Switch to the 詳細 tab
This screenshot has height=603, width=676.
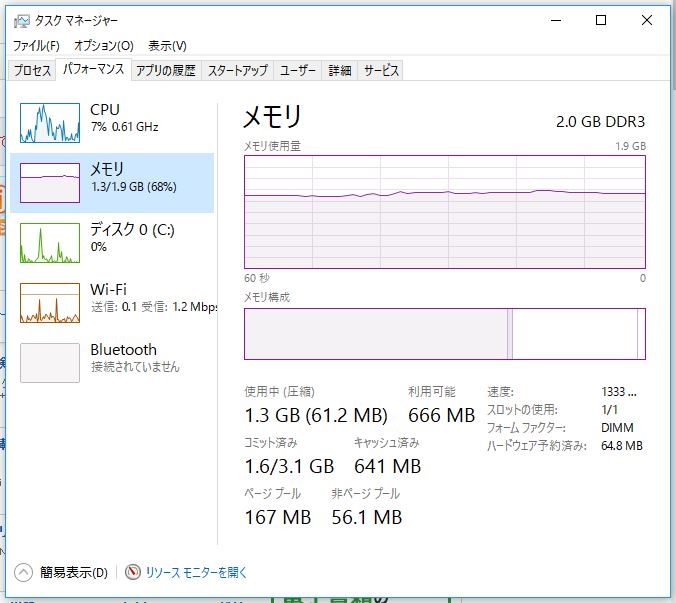[340, 70]
